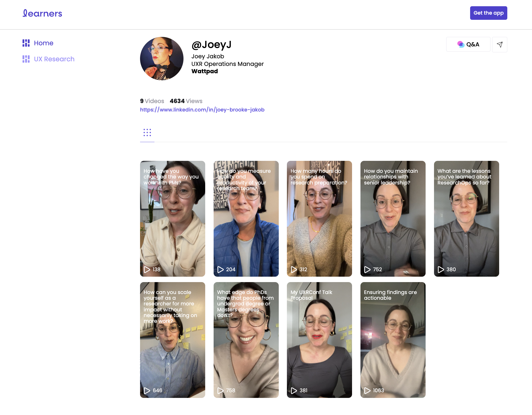Select the grid view tab icon

pos(147,133)
